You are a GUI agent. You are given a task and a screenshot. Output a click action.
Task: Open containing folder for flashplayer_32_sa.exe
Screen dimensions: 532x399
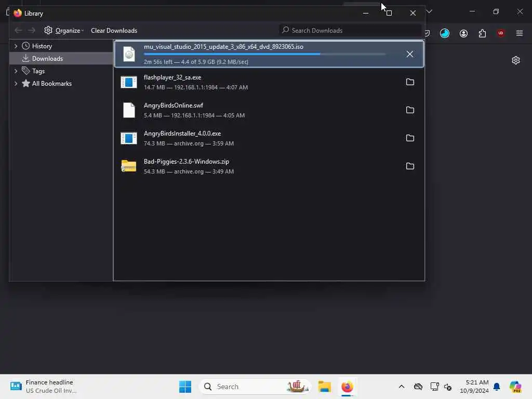[410, 82]
